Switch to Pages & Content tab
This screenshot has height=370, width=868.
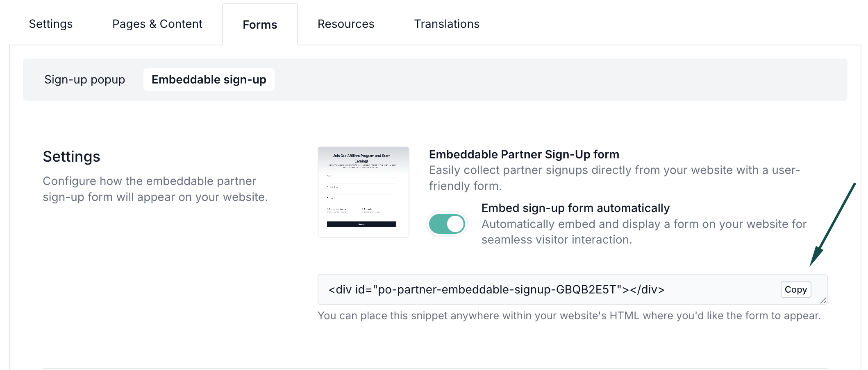(157, 24)
